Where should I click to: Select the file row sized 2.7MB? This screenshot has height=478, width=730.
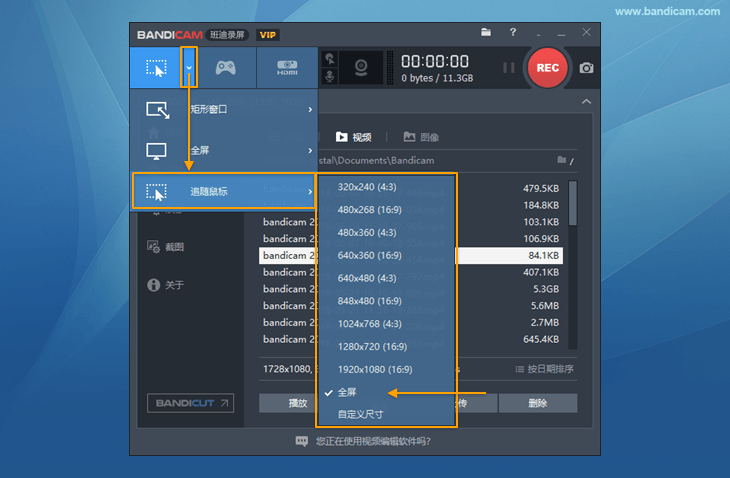[411, 323]
